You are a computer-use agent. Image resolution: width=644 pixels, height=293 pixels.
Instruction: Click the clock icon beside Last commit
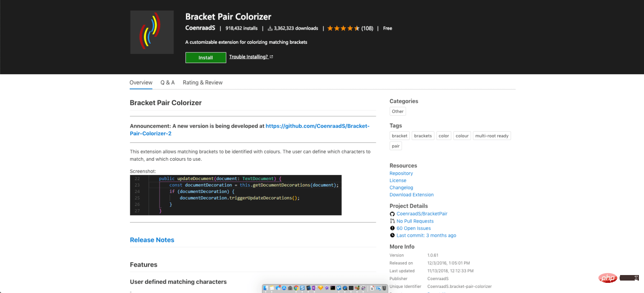click(392, 235)
